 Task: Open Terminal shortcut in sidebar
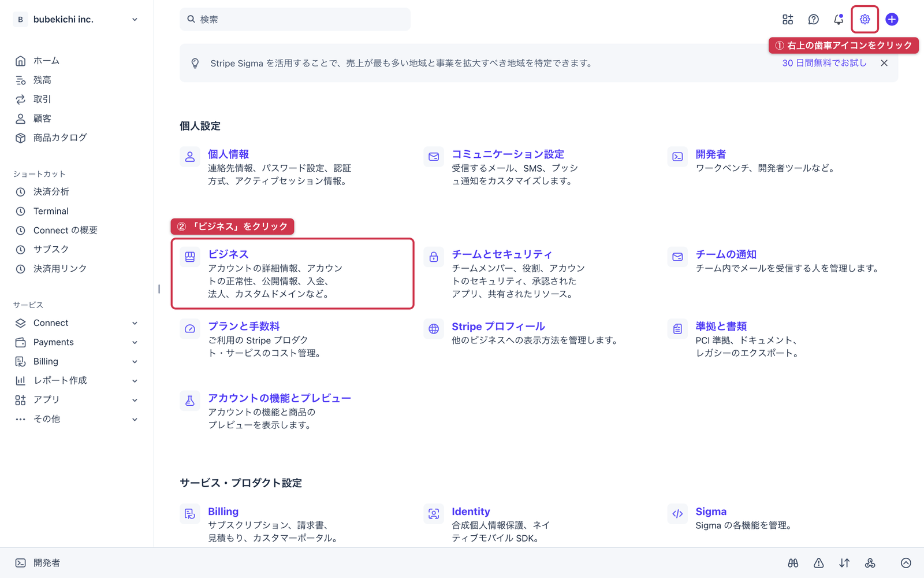[51, 211]
